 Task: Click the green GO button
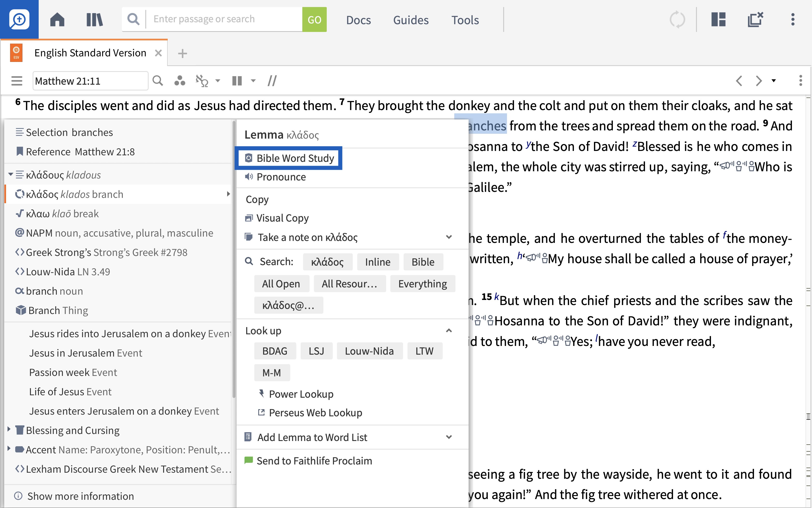(x=314, y=20)
